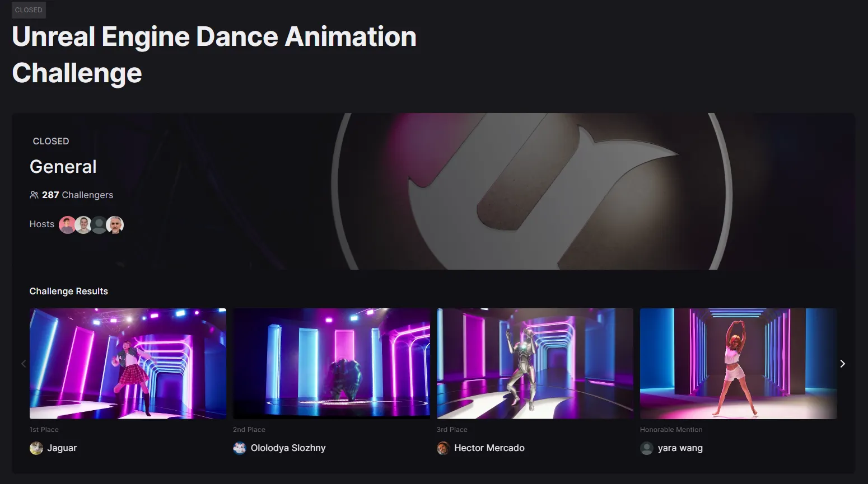Open the 2nd Place entry thumbnail
868x484 pixels.
coord(332,364)
